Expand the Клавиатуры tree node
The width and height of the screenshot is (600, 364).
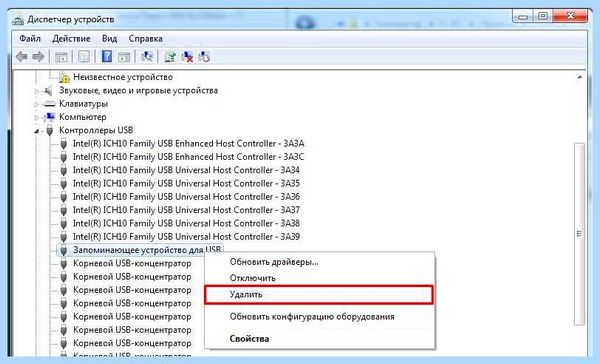pos(37,104)
